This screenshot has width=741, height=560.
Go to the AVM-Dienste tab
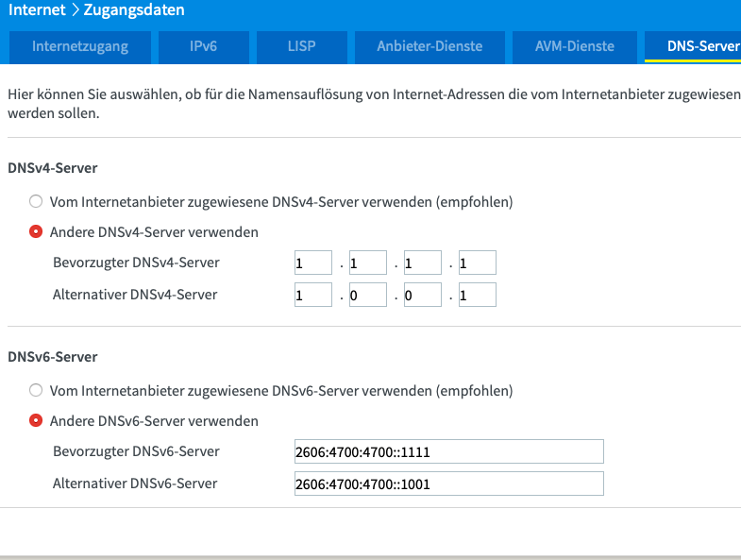point(575,47)
